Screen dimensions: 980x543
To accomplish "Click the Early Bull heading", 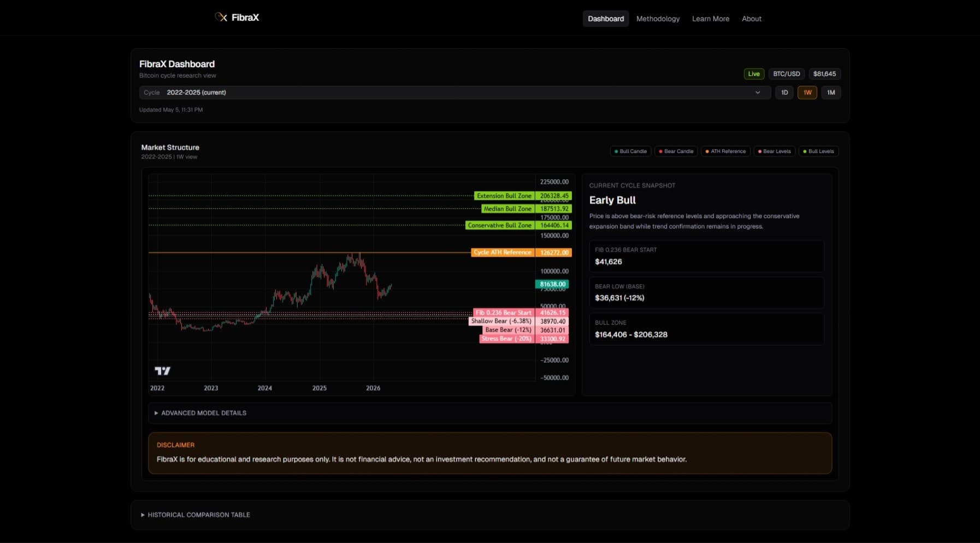I will click(612, 200).
